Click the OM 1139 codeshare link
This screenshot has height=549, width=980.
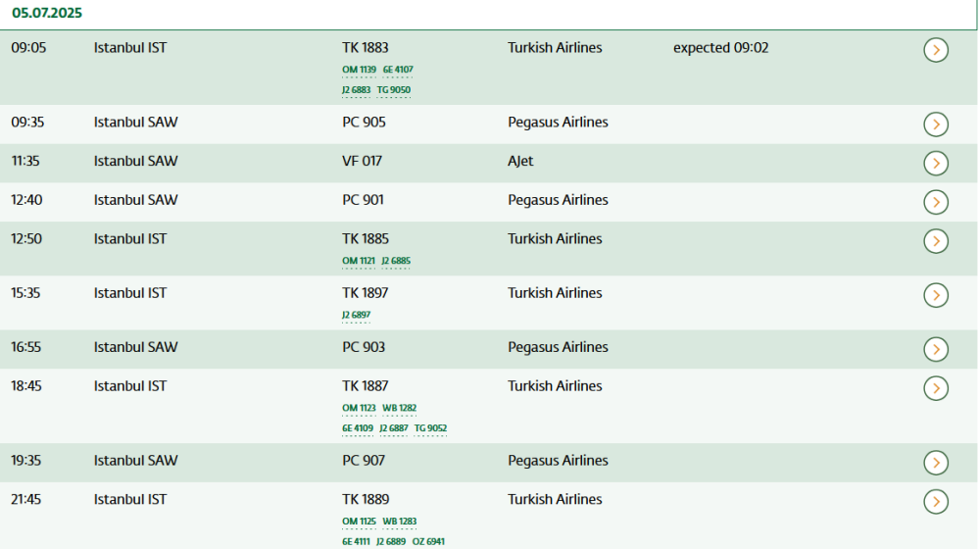(x=359, y=70)
